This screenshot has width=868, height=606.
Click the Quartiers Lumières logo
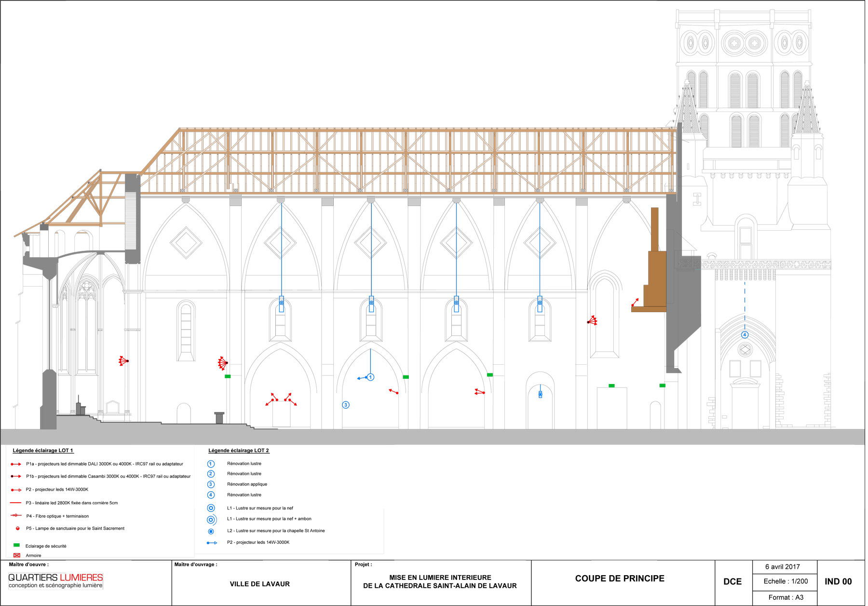(55, 580)
